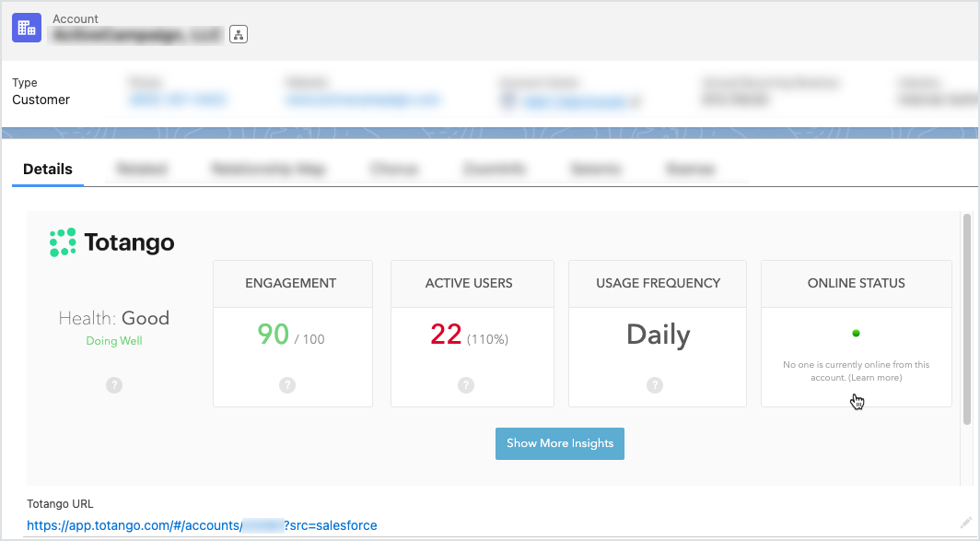Click the ONLINE STATUS card header
The width and height of the screenshot is (980, 541).
coord(857,283)
